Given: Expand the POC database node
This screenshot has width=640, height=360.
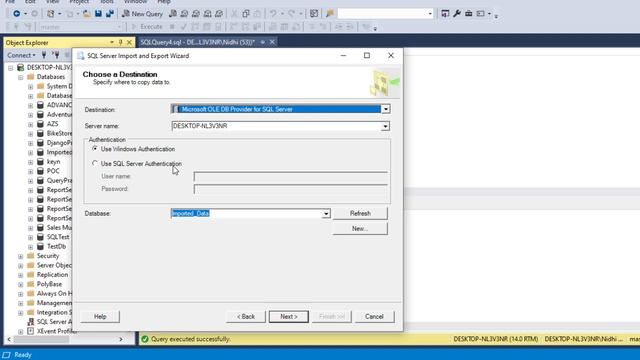Looking at the screenshot, I should (31, 171).
